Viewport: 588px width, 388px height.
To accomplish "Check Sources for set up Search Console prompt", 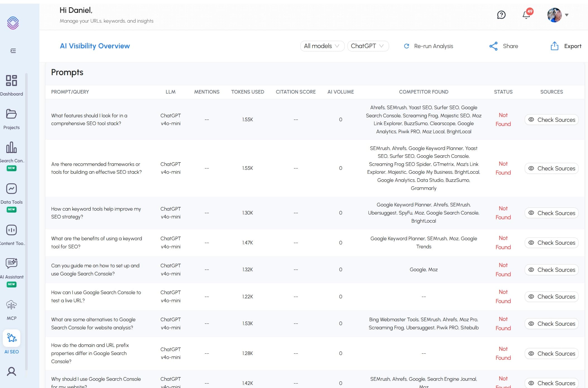I will (x=551, y=270).
